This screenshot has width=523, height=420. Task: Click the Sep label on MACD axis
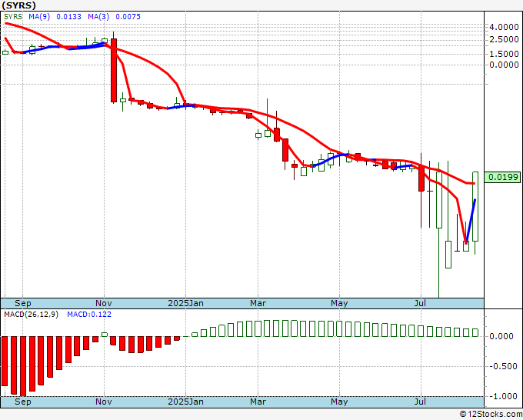pyautogui.click(x=22, y=402)
